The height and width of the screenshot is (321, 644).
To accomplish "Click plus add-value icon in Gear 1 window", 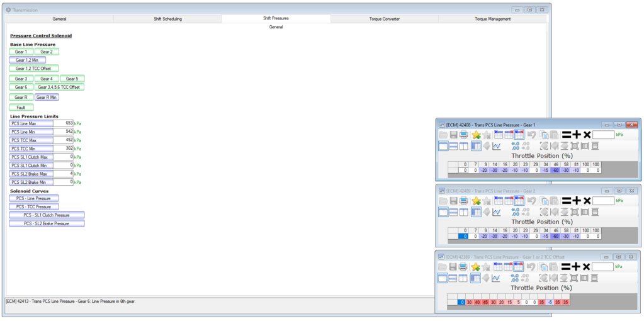I will [577, 134].
